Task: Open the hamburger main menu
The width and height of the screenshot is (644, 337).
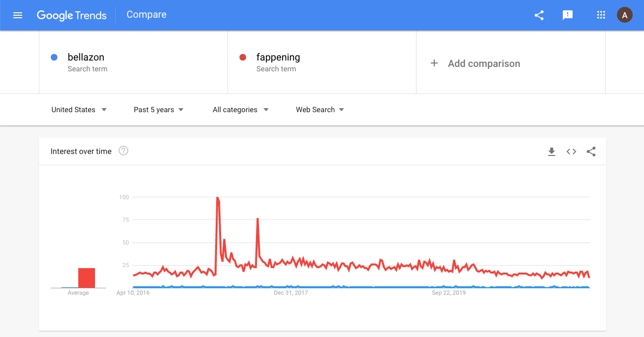Action: click(x=18, y=15)
